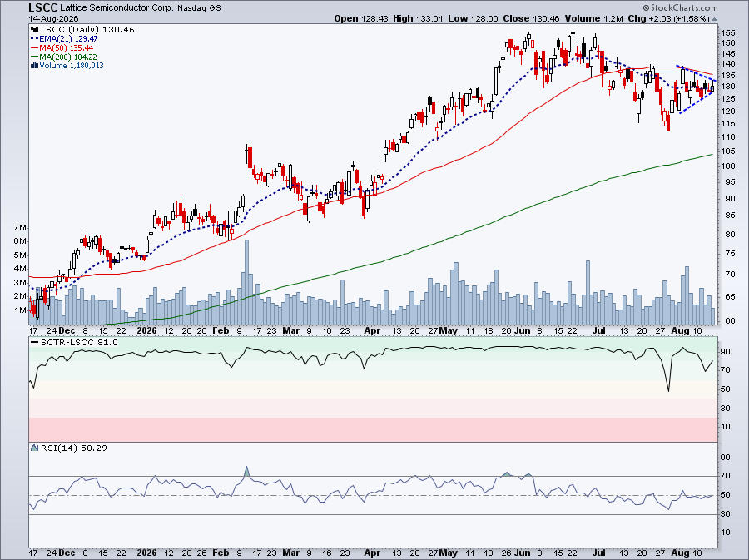The image size is (749, 560).
Task: Click the blue dotted EMA(21) legend marker
Action: [x=34, y=38]
